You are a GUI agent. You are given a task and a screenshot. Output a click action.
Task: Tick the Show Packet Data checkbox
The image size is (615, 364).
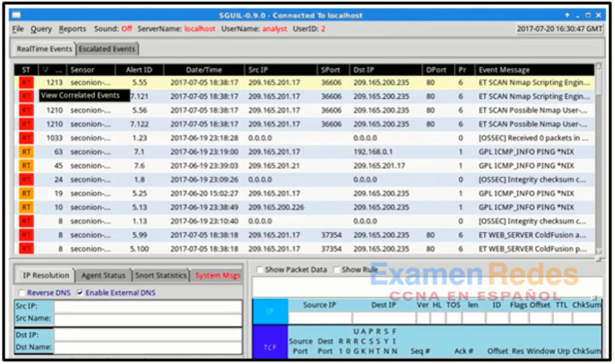[259, 270]
